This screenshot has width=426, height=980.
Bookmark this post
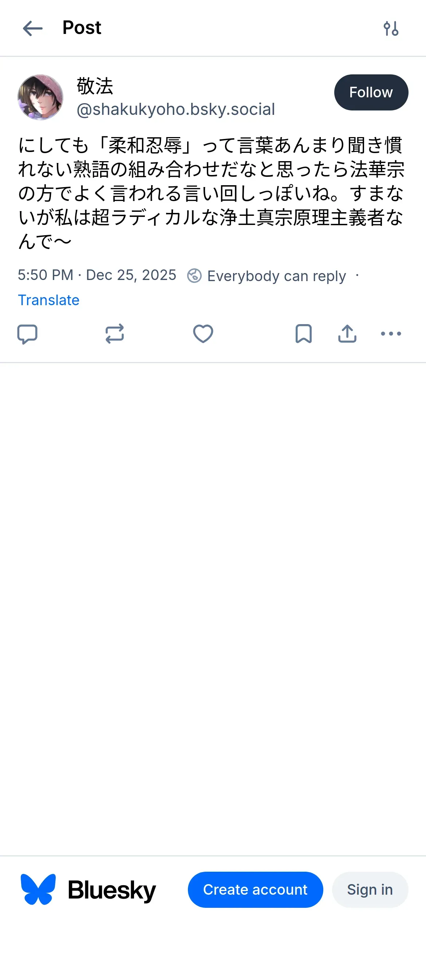pyautogui.click(x=303, y=334)
